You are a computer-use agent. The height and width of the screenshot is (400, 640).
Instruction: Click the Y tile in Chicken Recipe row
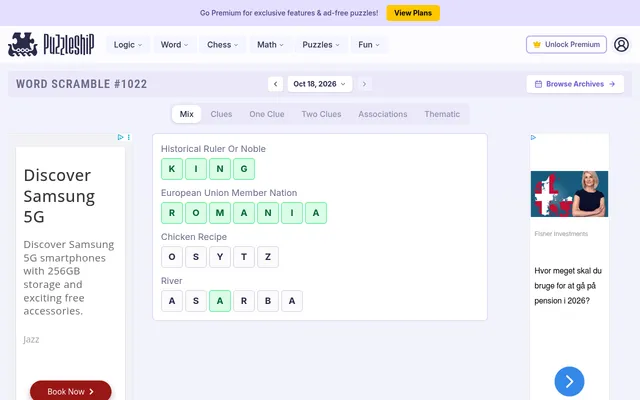[x=220, y=257]
